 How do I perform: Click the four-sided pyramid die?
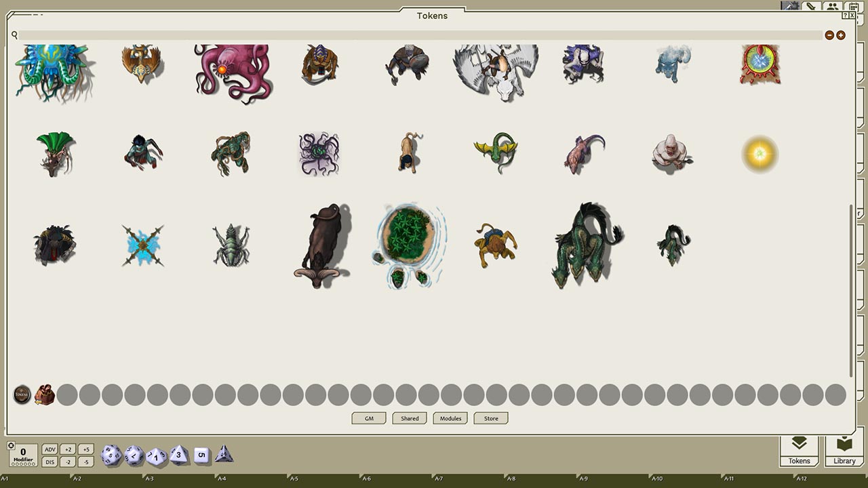(x=224, y=455)
